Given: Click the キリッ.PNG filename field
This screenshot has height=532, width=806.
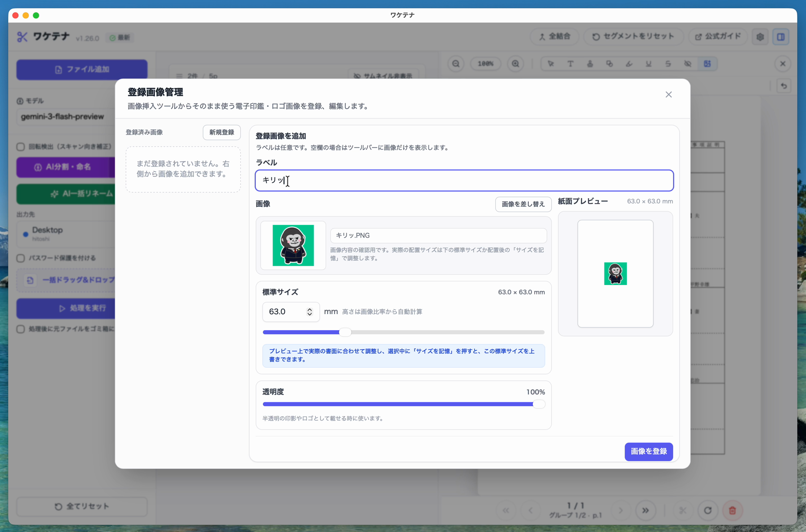Looking at the screenshot, I should 438,235.
